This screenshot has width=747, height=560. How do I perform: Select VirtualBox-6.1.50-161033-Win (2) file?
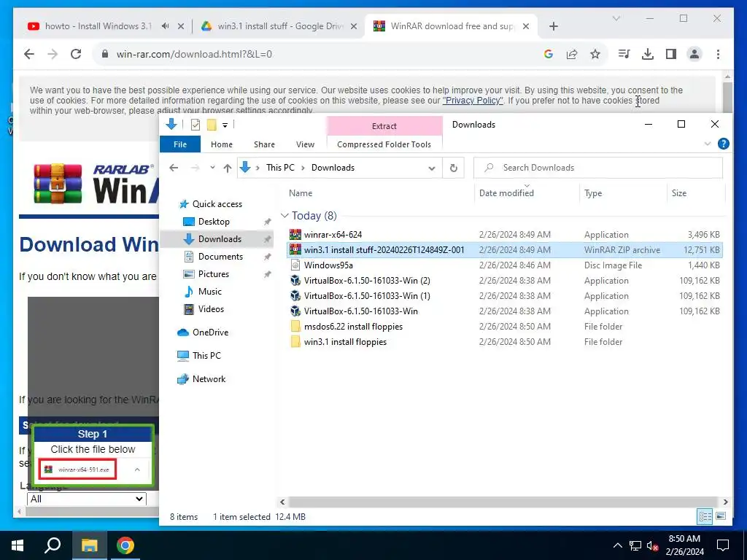[x=505, y=281]
